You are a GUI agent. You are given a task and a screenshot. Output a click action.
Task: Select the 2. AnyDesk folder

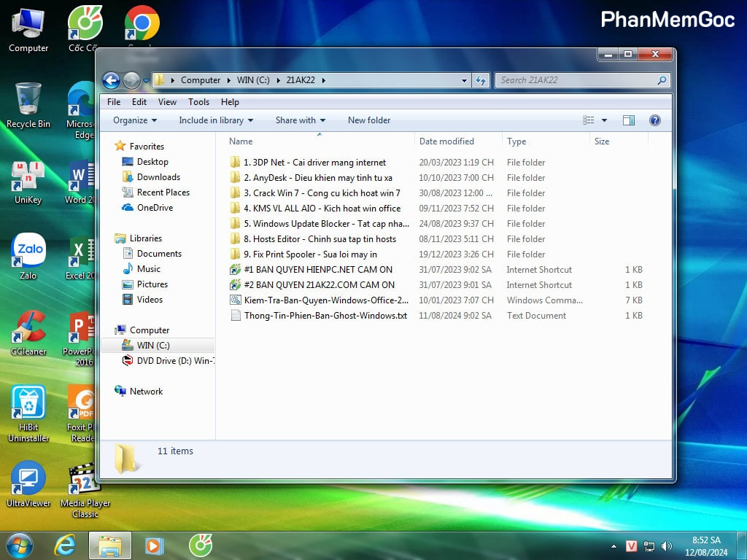[x=322, y=178]
